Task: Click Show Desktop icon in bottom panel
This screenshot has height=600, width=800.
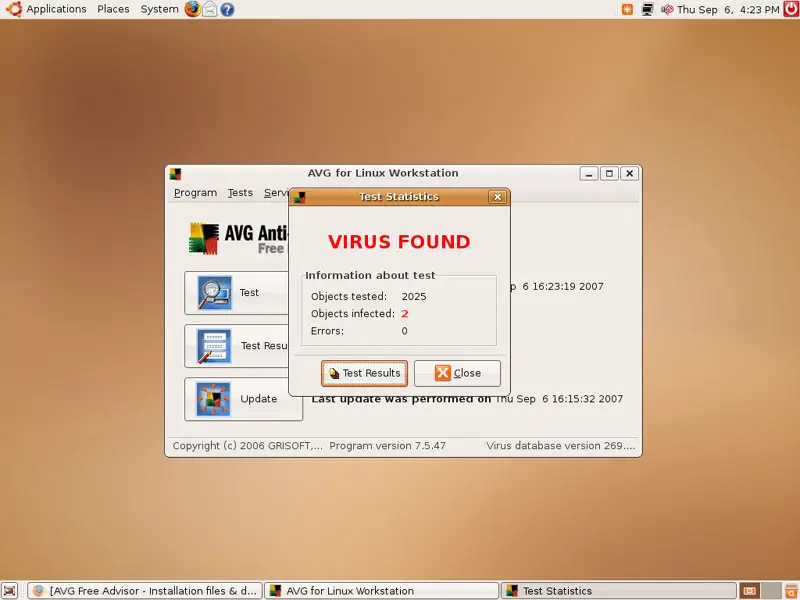Action: [x=10, y=591]
